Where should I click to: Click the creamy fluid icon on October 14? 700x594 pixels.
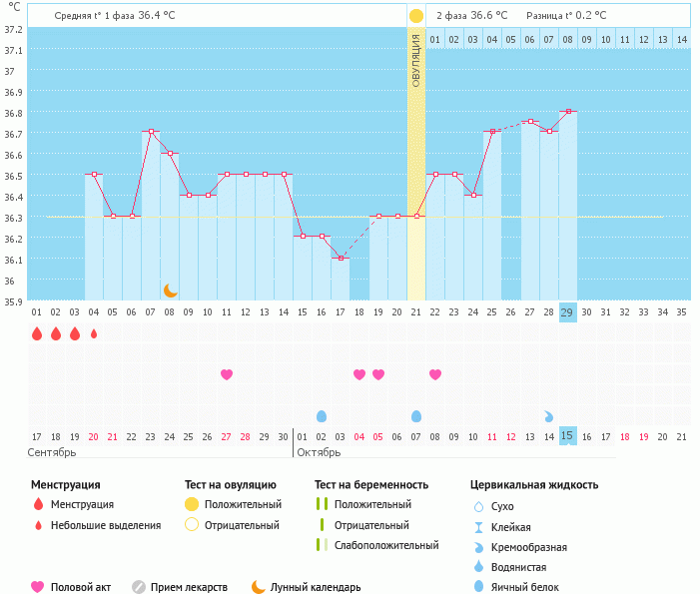pyautogui.click(x=549, y=416)
